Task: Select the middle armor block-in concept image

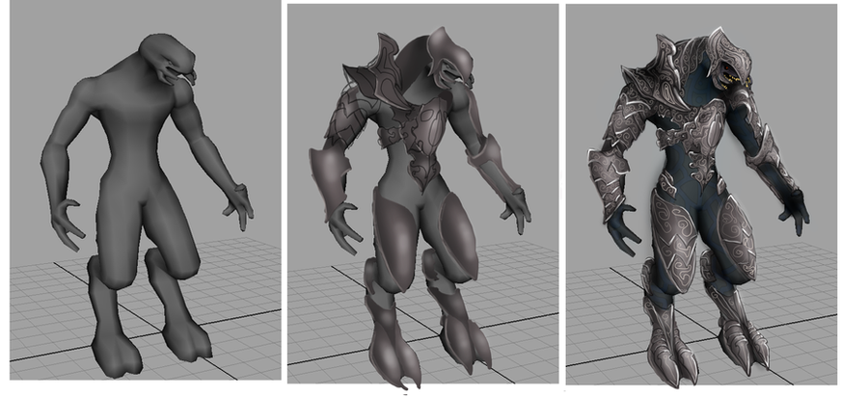Action: tap(423, 194)
